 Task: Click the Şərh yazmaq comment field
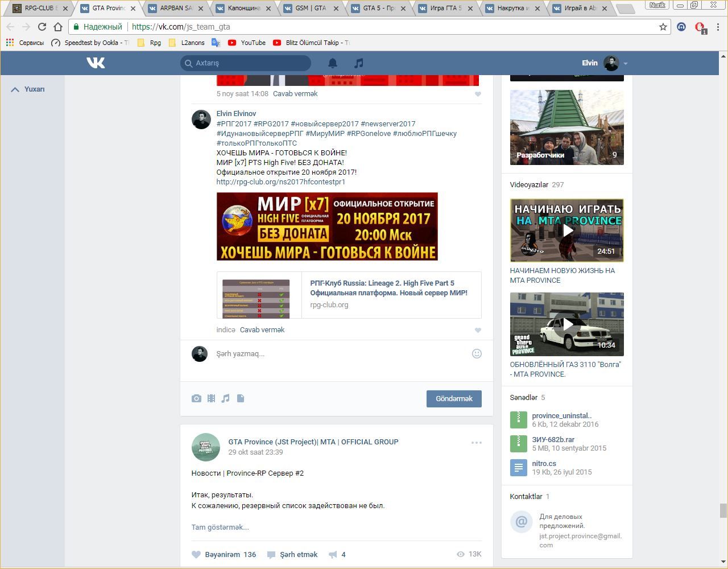[x=341, y=354]
